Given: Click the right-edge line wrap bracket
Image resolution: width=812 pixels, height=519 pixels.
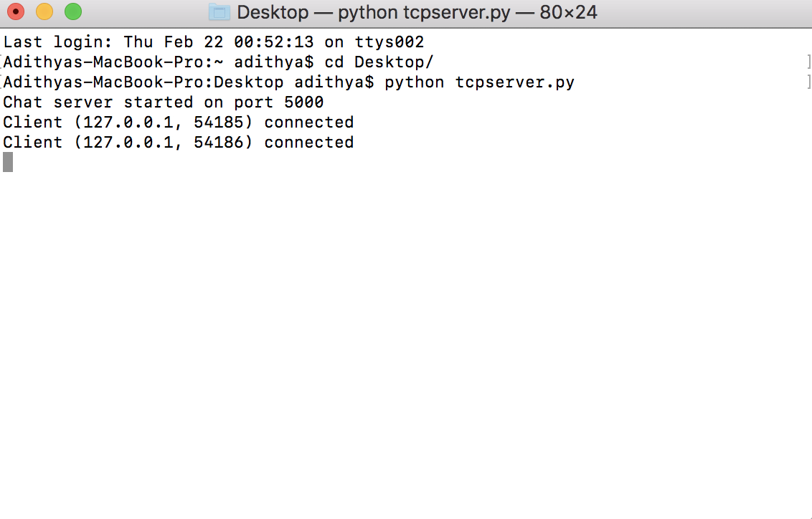Looking at the screenshot, I should (x=809, y=62).
